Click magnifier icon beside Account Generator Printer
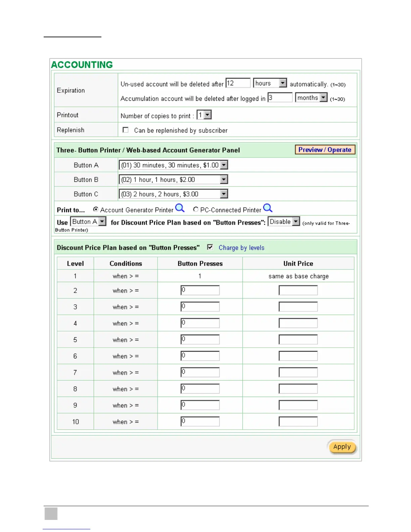This screenshot has width=411, height=532. [x=180, y=208]
